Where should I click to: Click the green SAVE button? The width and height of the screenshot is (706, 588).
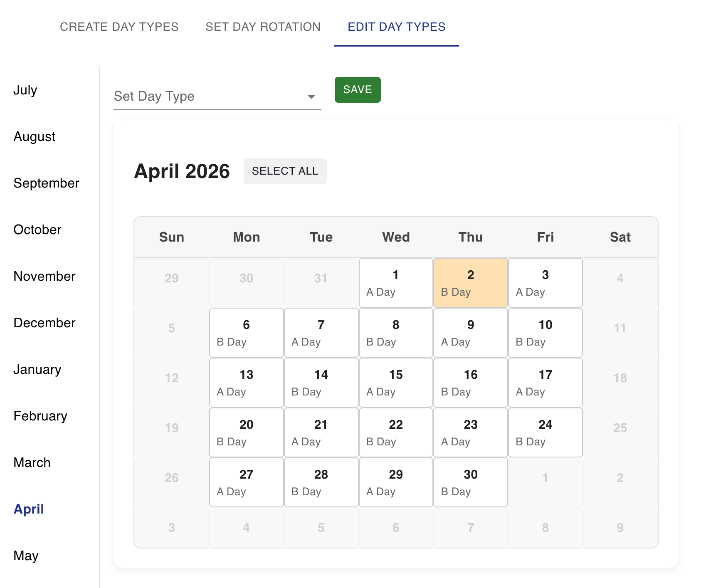[x=358, y=90]
